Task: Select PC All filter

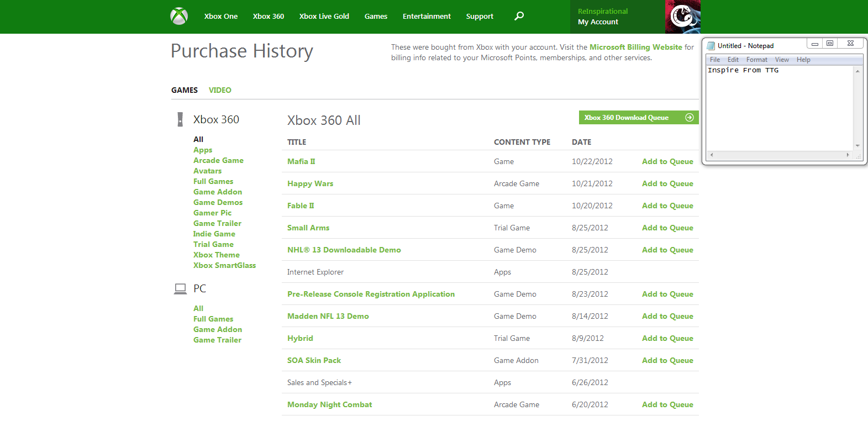Action: pos(198,308)
